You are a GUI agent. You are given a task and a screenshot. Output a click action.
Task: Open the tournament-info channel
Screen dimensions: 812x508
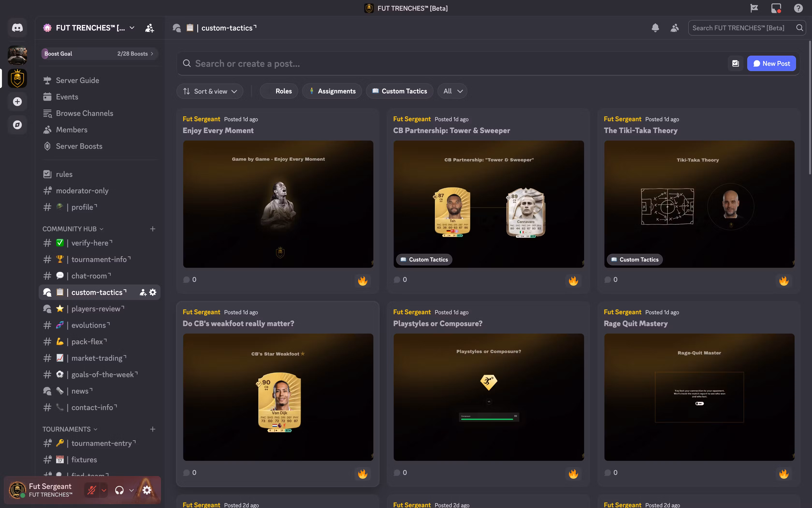pyautogui.click(x=99, y=259)
